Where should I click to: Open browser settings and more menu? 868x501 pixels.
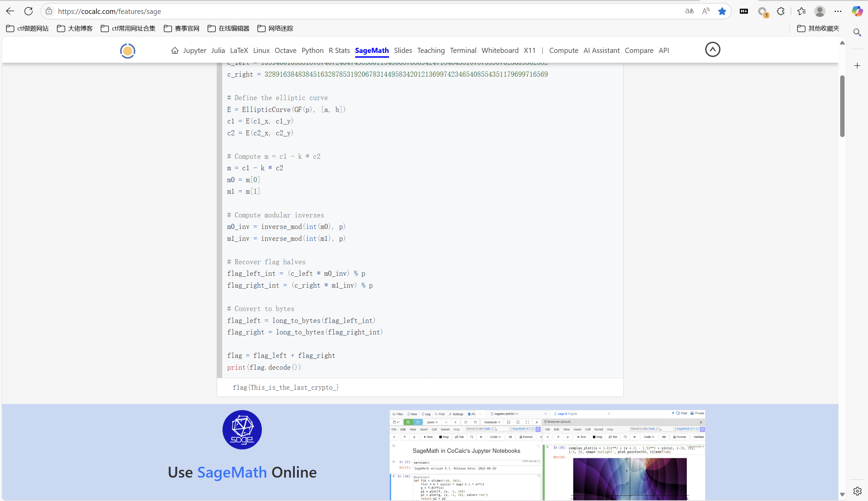[838, 11]
